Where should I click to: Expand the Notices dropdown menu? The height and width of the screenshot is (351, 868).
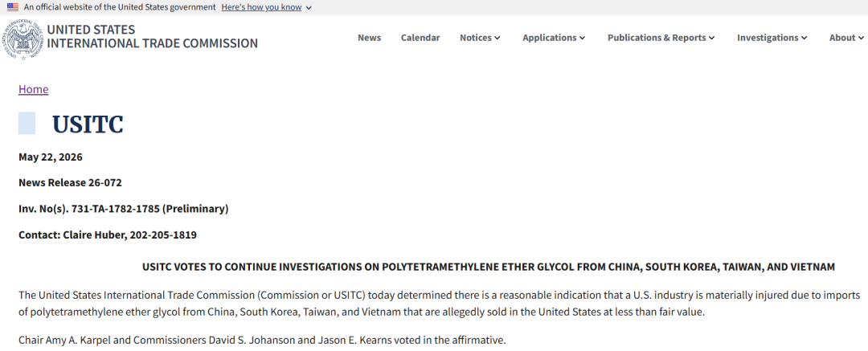point(480,38)
